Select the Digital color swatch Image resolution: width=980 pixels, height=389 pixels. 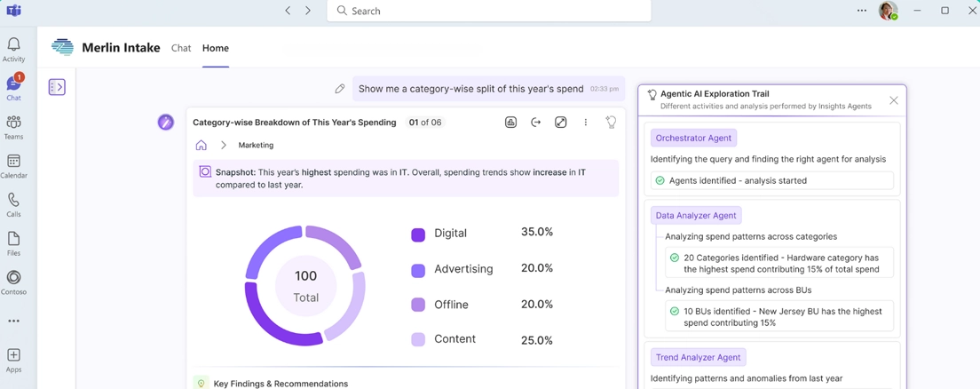418,234
